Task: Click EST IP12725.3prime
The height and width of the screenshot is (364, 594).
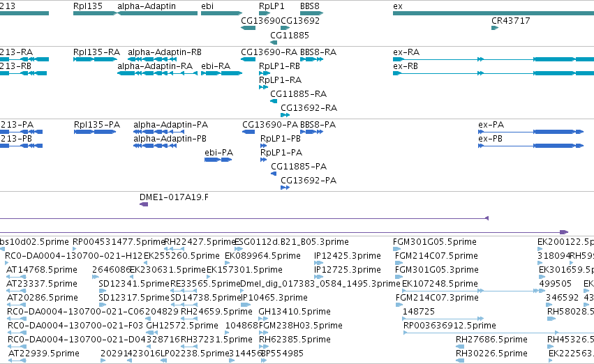Action: tap(348, 270)
